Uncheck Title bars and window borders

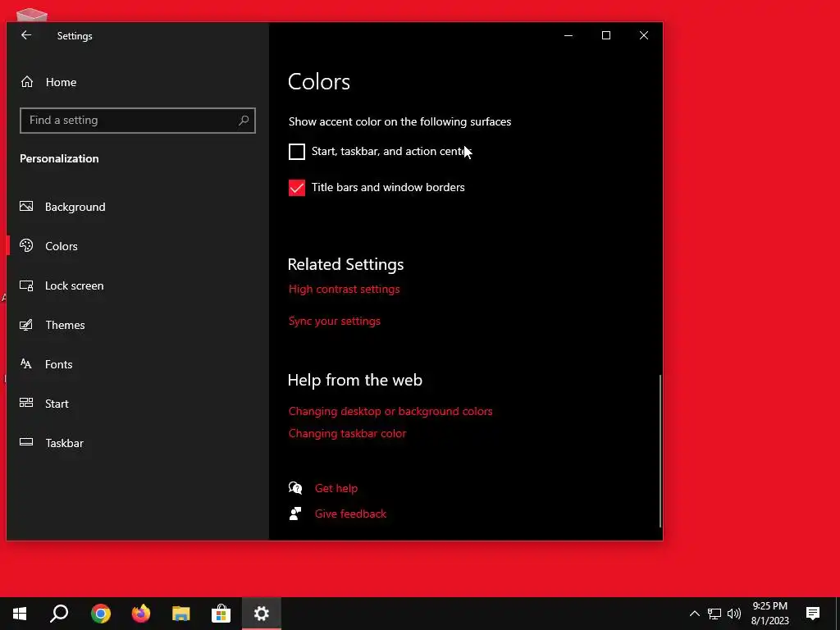pyautogui.click(x=297, y=188)
